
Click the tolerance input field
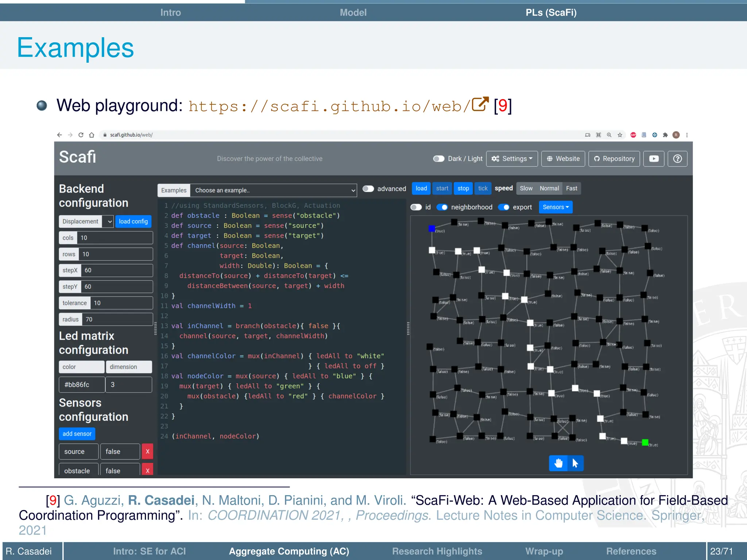tap(121, 303)
